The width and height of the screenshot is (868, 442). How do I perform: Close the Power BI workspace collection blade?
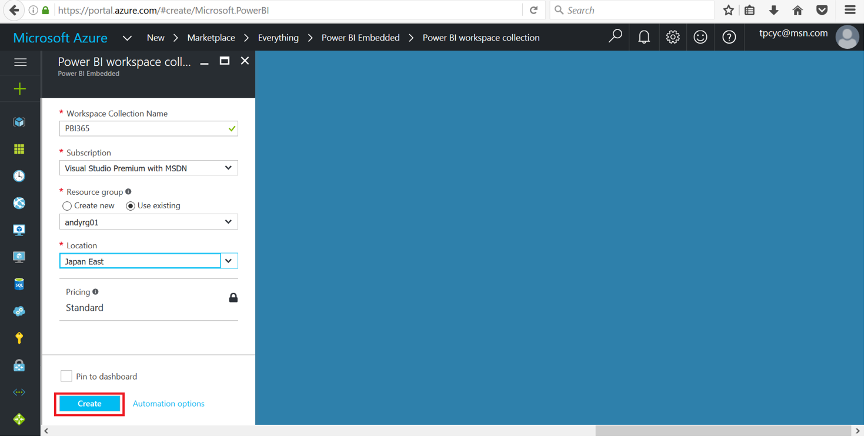point(245,61)
